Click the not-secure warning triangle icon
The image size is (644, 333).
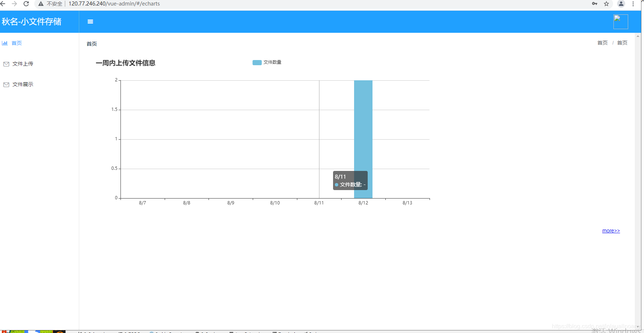tap(41, 4)
